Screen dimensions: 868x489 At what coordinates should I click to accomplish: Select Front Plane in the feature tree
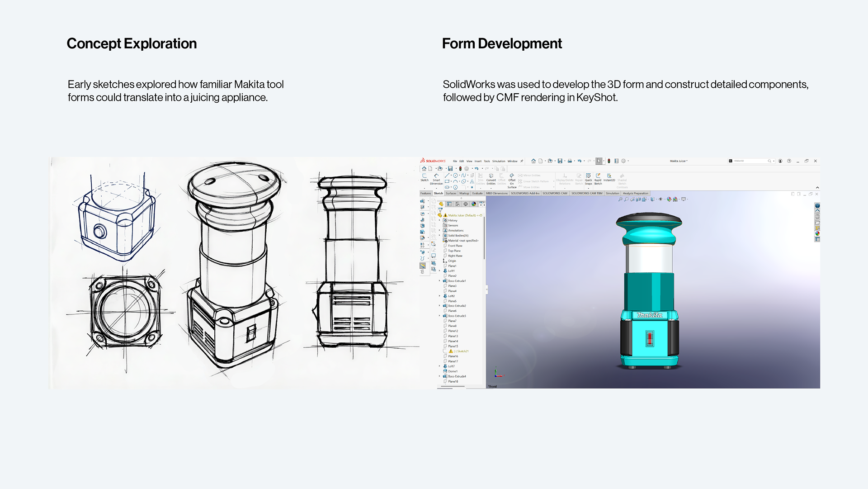click(x=455, y=246)
